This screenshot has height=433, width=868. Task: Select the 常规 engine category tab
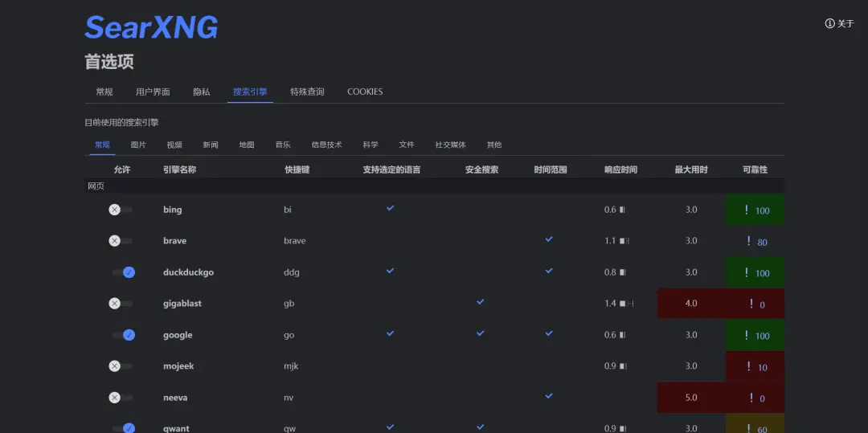102,145
